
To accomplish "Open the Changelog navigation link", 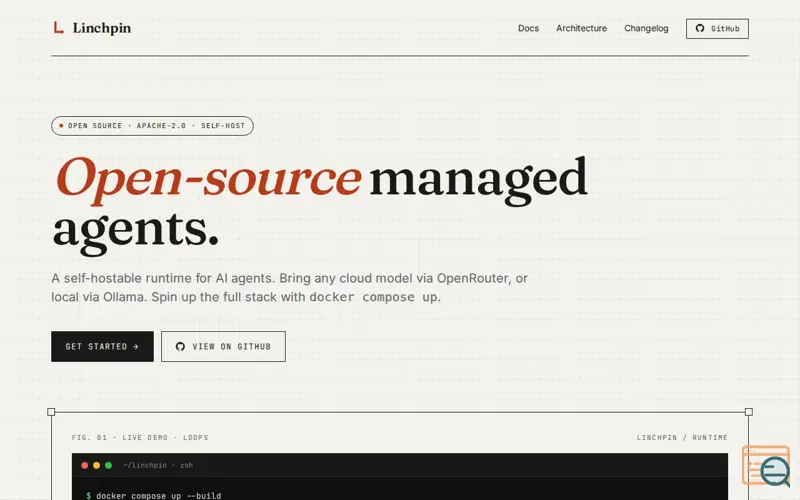I will 646,29.
